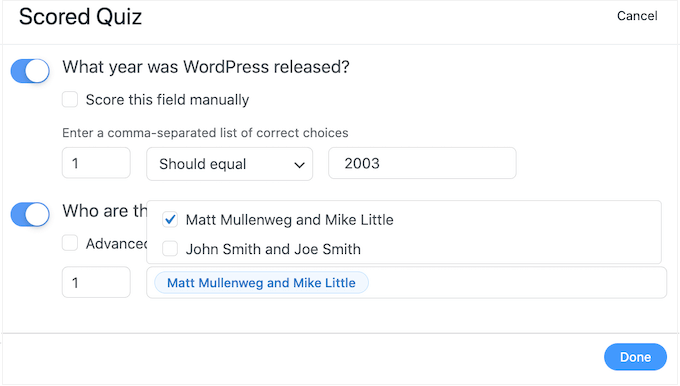680x386 pixels.
Task: Open the Should equal comparison dropdown
Action: [x=229, y=164]
